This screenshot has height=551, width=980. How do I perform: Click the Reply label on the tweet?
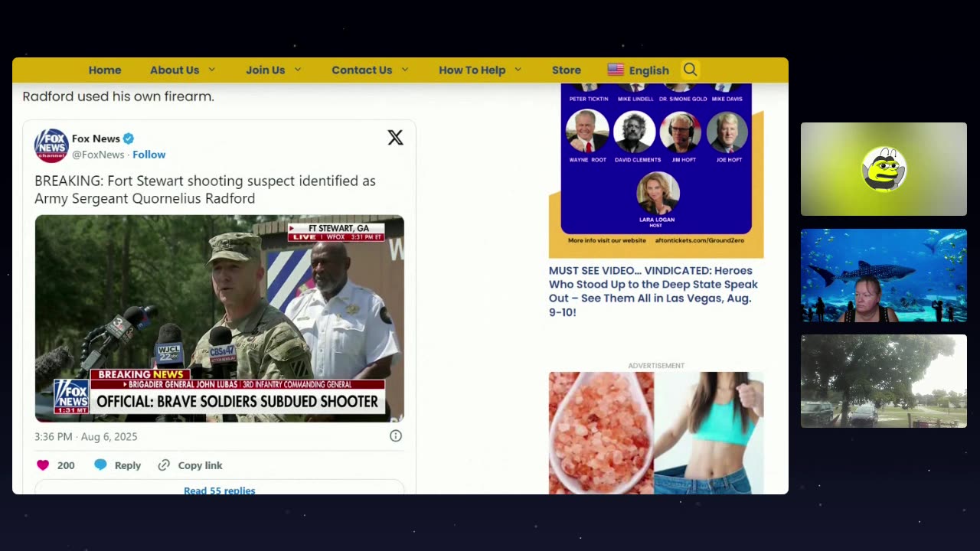click(128, 465)
